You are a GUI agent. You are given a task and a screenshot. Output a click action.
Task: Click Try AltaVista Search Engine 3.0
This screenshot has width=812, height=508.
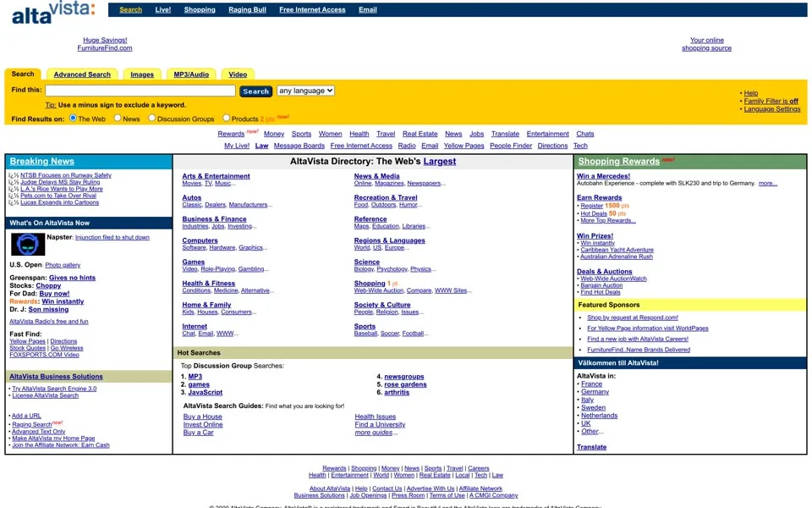pyautogui.click(x=54, y=389)
